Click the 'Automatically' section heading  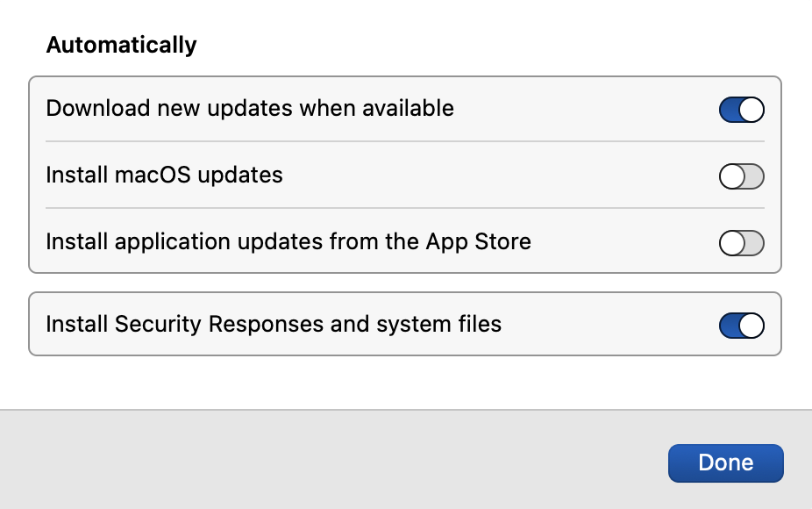pyautogui.click(x=121, y=45)
